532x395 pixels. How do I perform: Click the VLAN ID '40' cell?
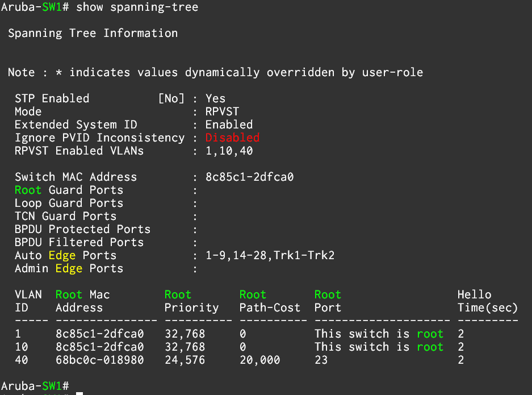(22, 360)
